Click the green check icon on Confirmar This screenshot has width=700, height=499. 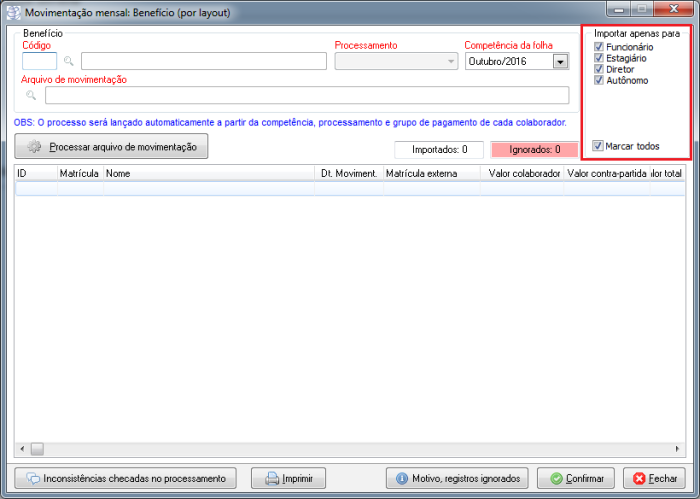[x=556, y=478]
